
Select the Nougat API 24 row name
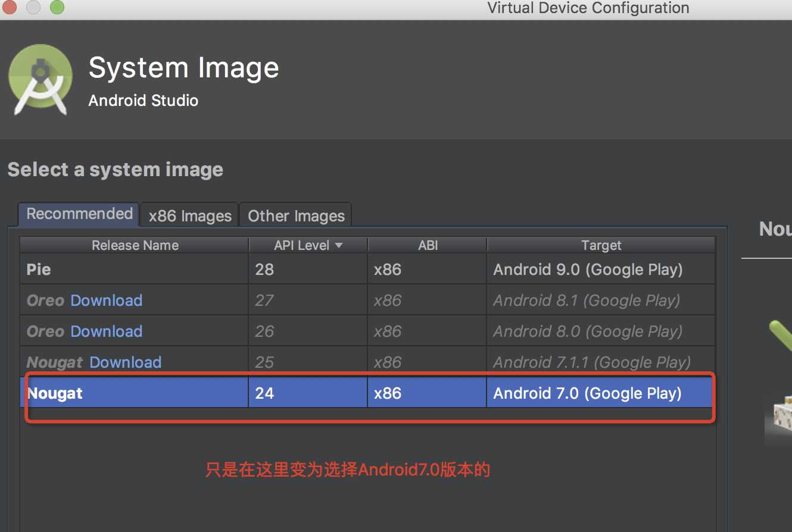pyautogui.click(x=55, y=393)
